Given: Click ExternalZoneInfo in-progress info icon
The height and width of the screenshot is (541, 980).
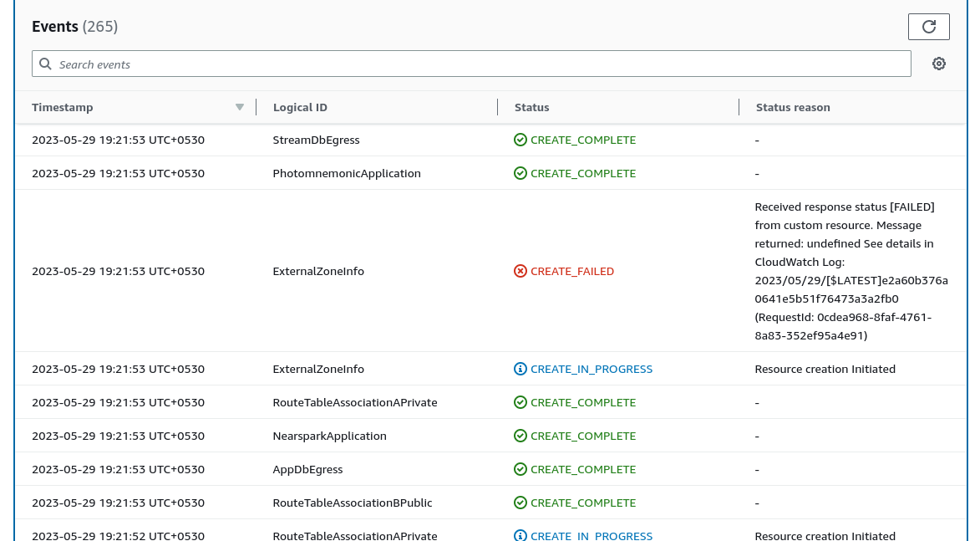Looking at the screenshot, I should 520,369.
